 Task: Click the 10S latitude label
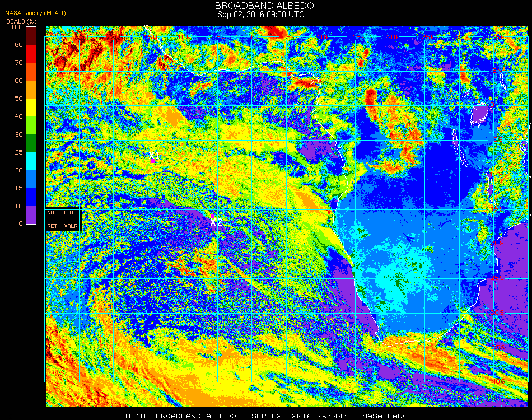[x=497, y=174]
